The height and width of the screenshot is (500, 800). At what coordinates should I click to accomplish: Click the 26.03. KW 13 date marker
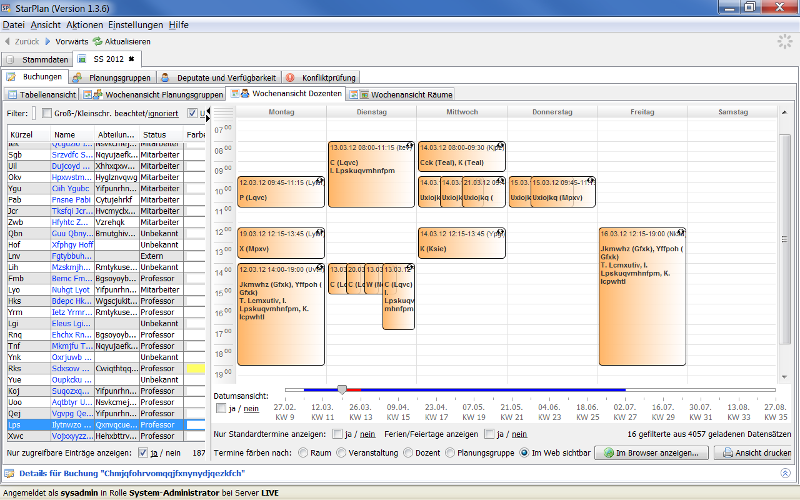tap(361, 412)
